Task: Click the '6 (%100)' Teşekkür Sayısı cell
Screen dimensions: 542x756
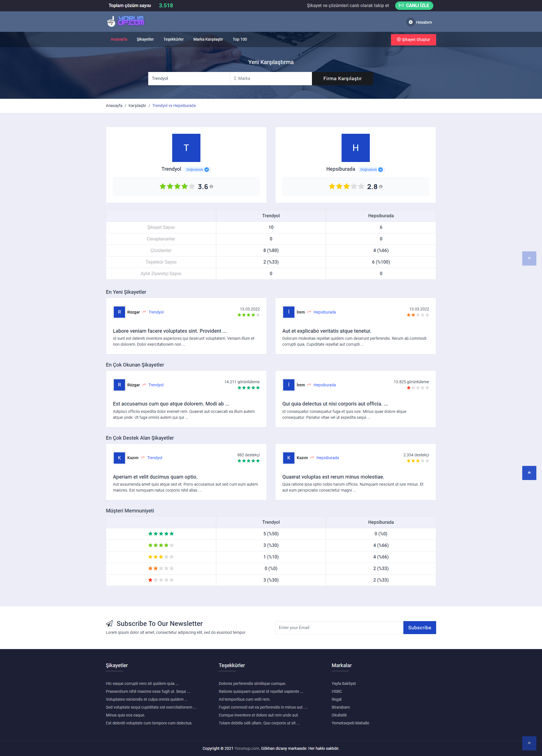Action: coord(381,262)
